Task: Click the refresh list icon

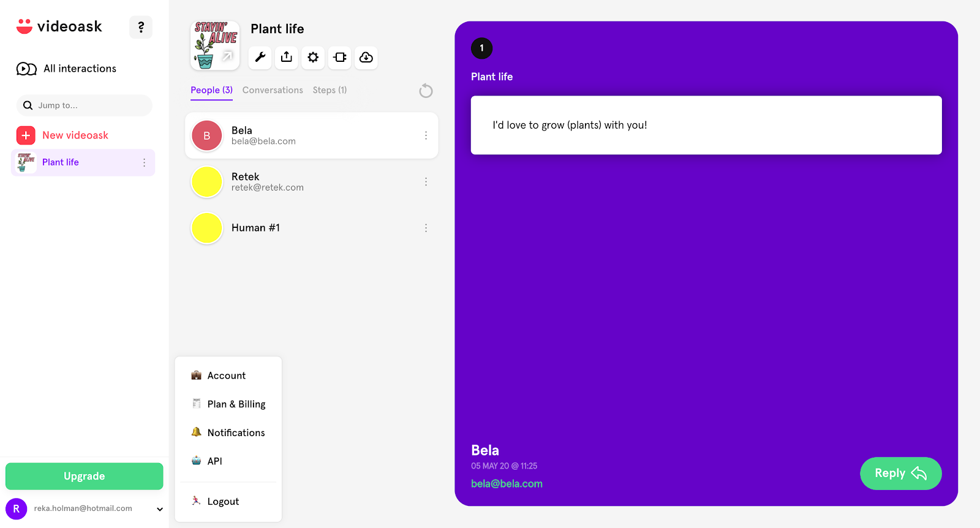Action: click(x=426, y=91)
